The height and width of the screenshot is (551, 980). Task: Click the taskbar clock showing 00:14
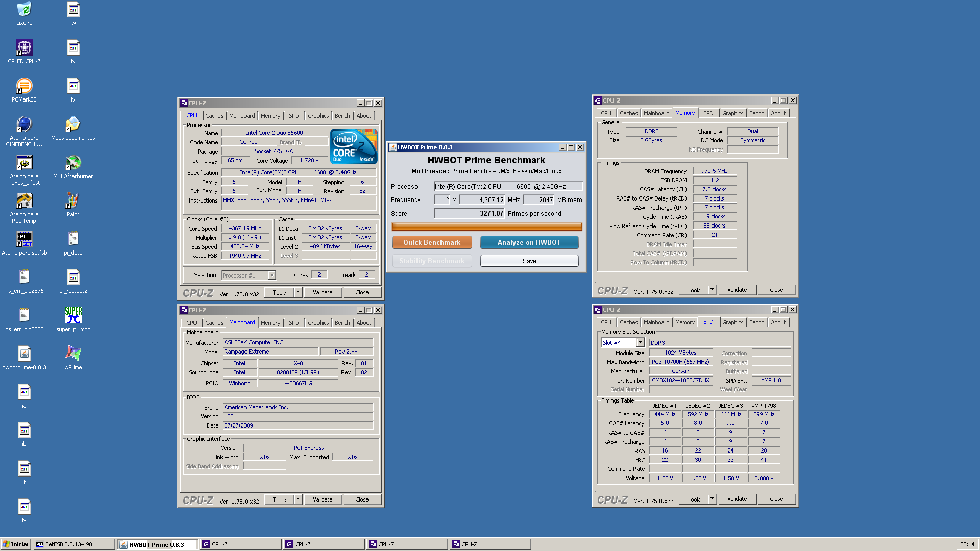pyautogui.click(x=967, y=544)
